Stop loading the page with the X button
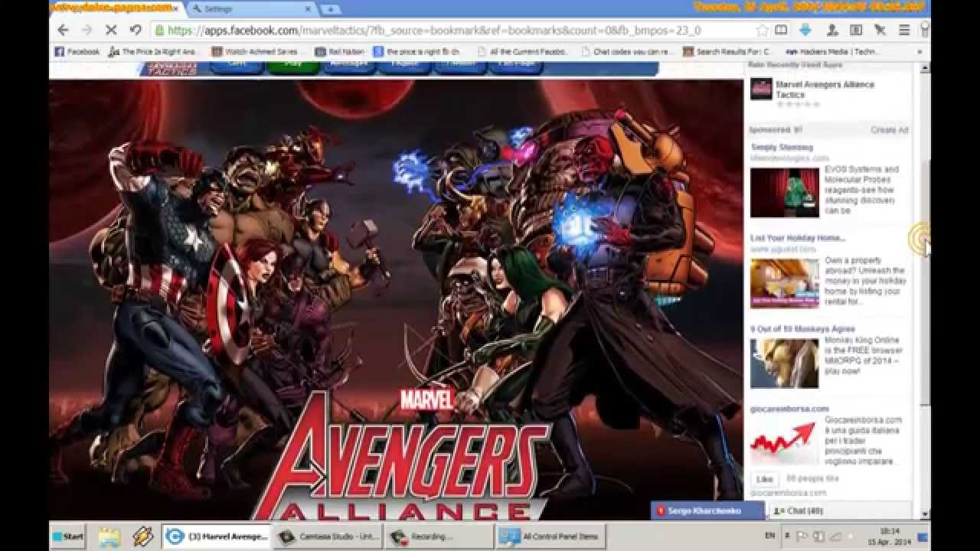Viewport: 980px width, 551px height. 111,30
